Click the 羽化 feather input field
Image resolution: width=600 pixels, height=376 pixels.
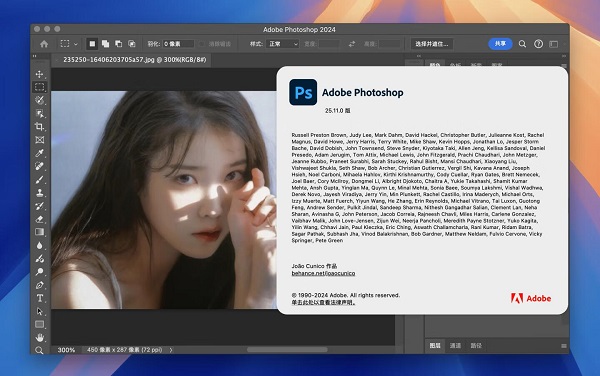pos(178,44)
